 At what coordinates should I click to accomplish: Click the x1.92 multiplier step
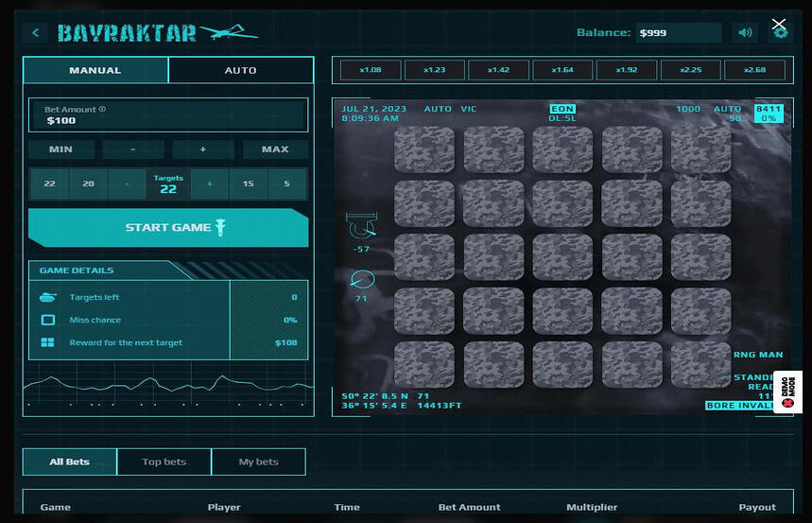(x=627, y=70)
